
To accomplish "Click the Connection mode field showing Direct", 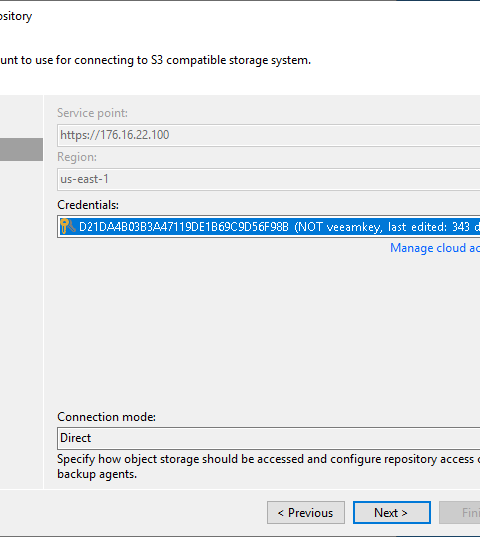I will coord(268,438).
